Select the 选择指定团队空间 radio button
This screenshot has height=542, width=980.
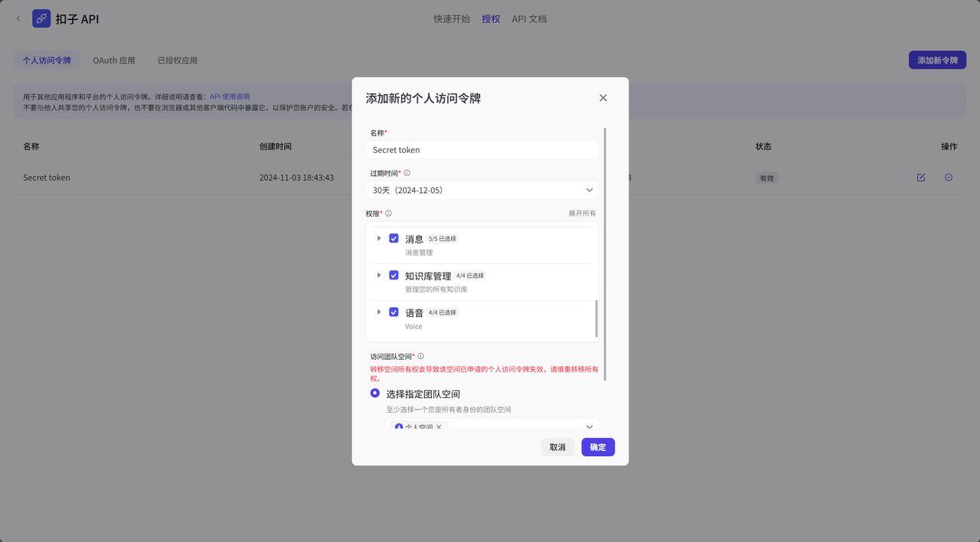click(375, 393)
